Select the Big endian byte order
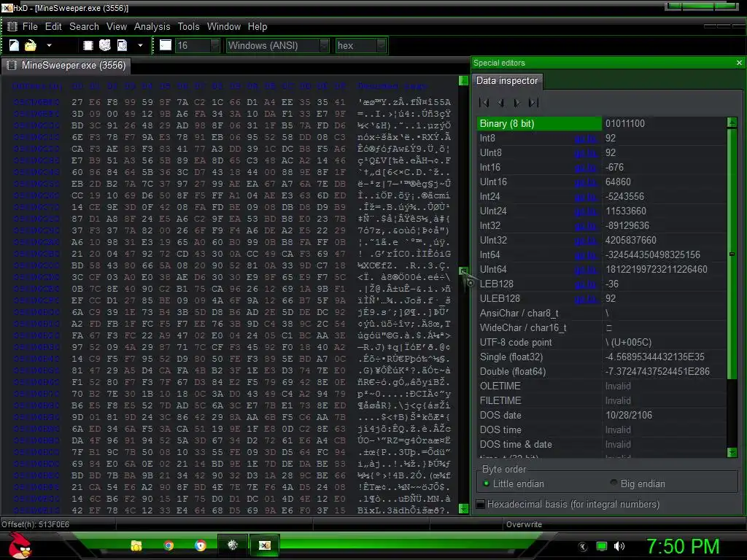 [638, 484]
